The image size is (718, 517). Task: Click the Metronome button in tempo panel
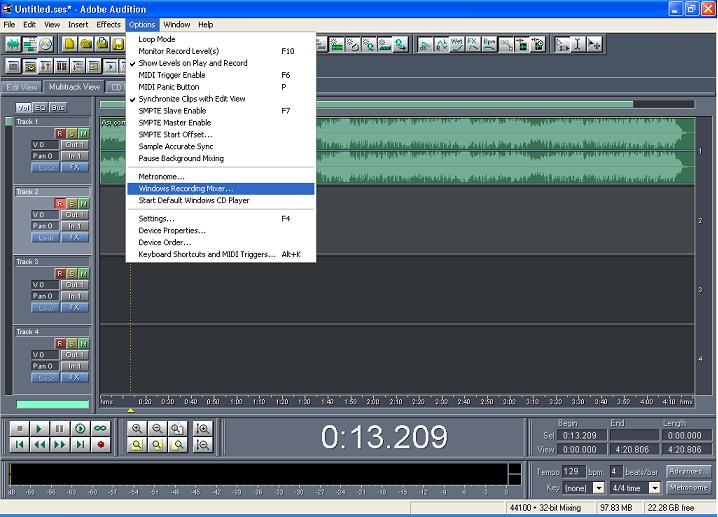tap(688, 488)
